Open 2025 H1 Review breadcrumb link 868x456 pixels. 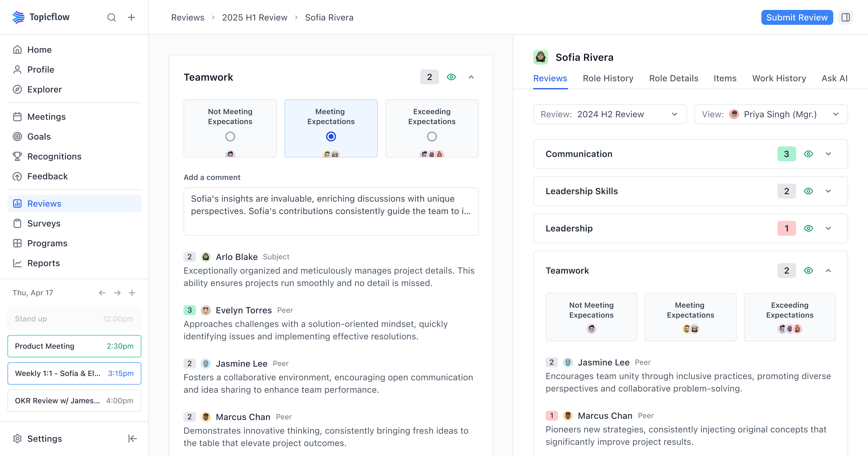tap(255, 17)
